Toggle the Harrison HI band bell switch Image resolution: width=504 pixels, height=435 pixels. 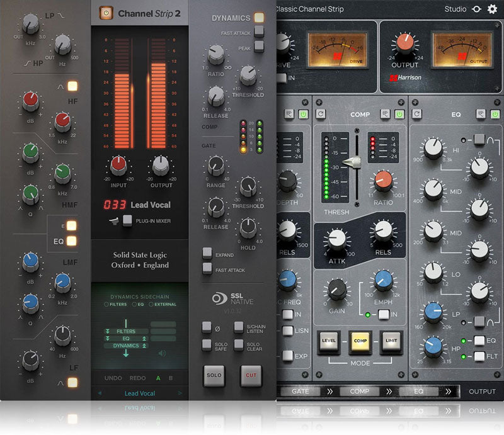click(479, 139)
